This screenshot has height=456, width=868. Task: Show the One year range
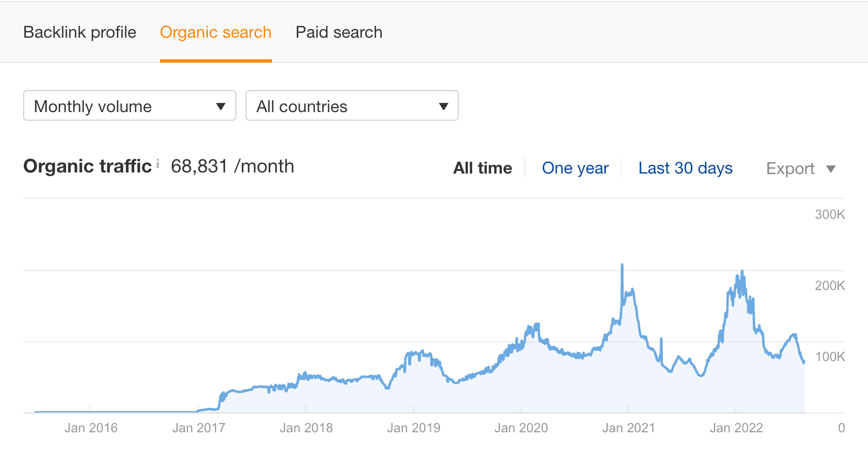click(575, 168)
